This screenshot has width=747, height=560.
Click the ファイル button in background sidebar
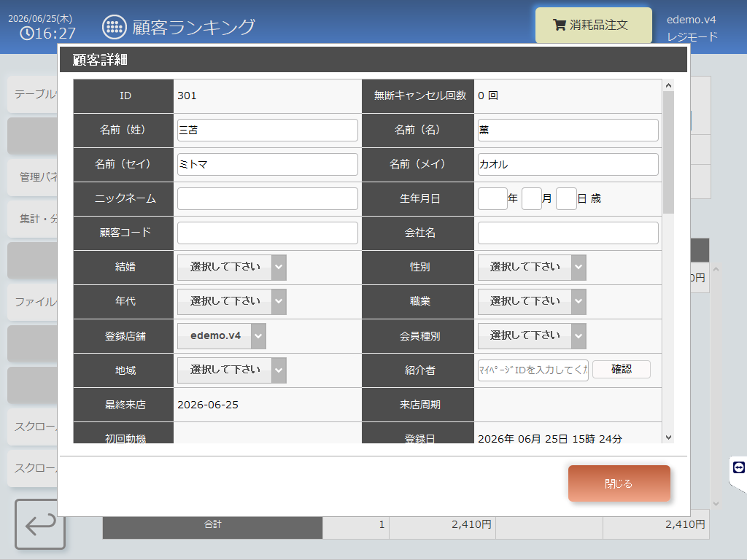(34, 302)
